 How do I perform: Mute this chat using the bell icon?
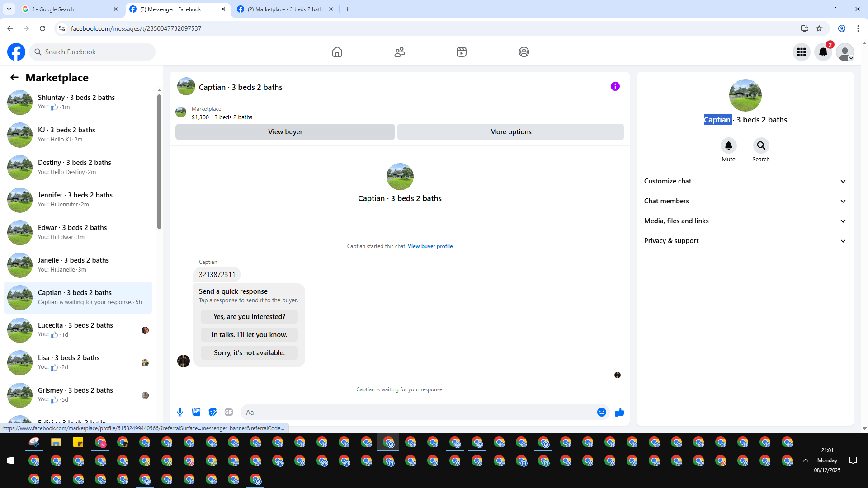click(x=729, y=145)
